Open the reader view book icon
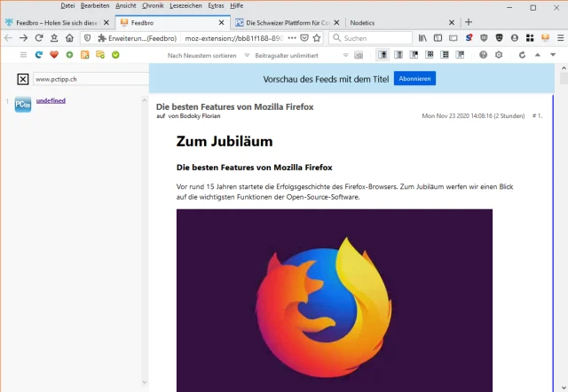The width and height of the screenshot is (568, 392). click(x=454, y=38)
